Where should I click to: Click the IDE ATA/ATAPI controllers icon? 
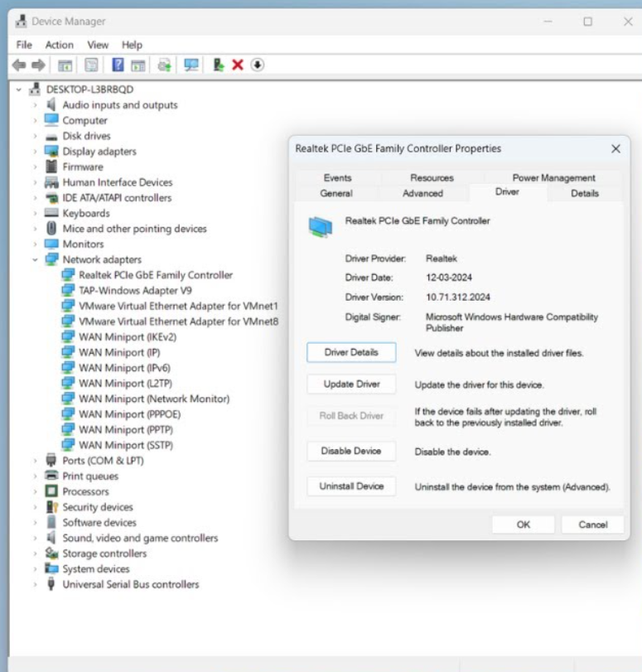tap(52, 197)
